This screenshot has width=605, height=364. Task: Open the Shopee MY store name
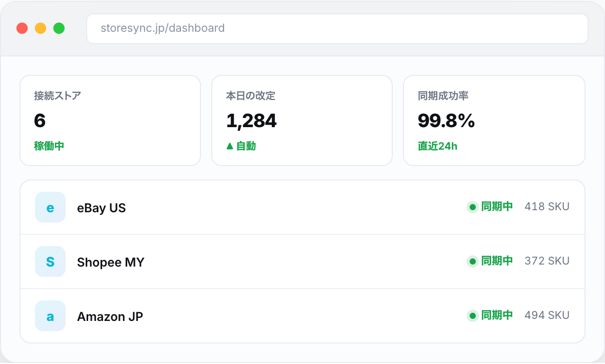pos(111,262)
